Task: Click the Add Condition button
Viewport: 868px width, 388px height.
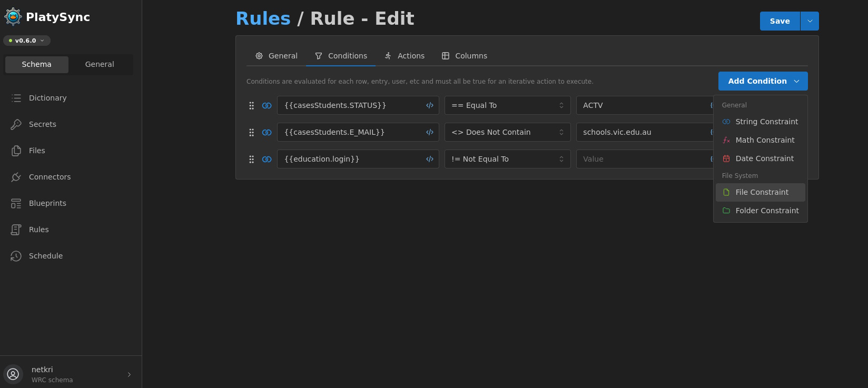Action: pyautogui.click(x=763, y=81)
